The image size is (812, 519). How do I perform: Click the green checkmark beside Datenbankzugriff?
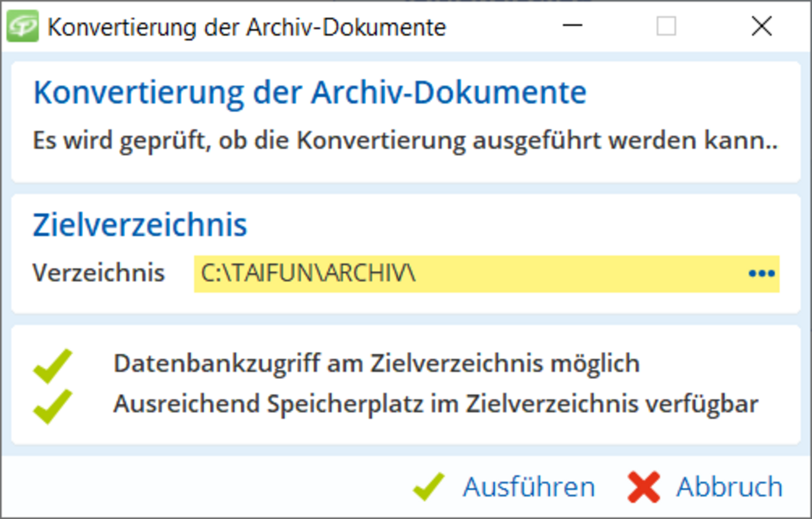pyautogui.click(x=53, y=366)
